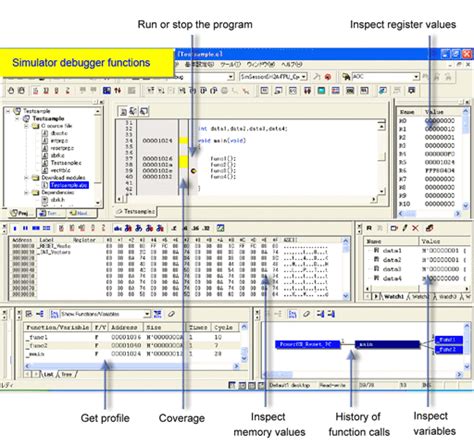Select the _main row in profile list
This screenshot has width=474, height=446.
click(x=132, y=354)
